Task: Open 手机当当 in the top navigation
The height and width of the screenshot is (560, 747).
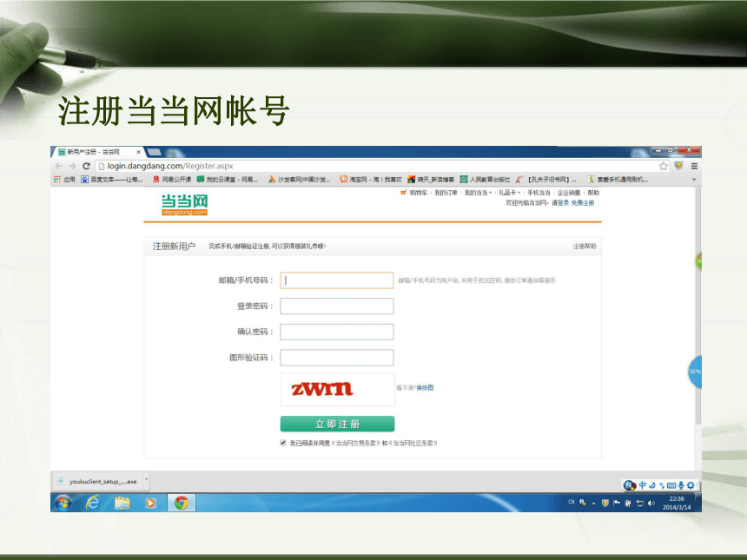Action: pyautogui.click(x=539, y=193)
